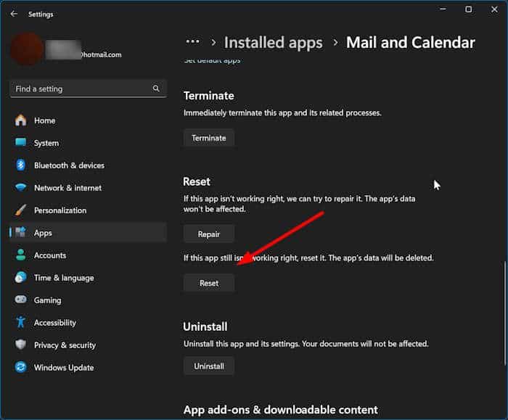Focus the Find a setting search box
The height and width of the screenshot is (420, 508).
pos(88,88)
